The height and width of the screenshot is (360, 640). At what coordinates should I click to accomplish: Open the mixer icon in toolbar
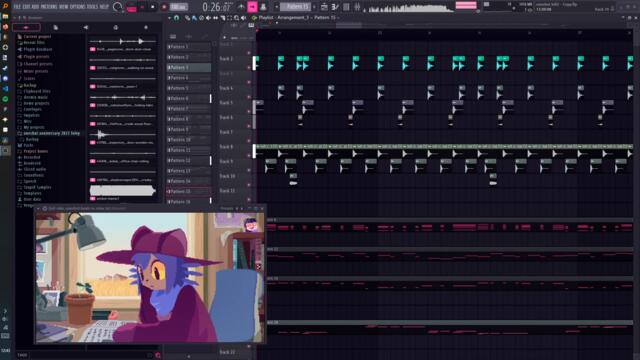pyautogui.click(x=357, y=7)
